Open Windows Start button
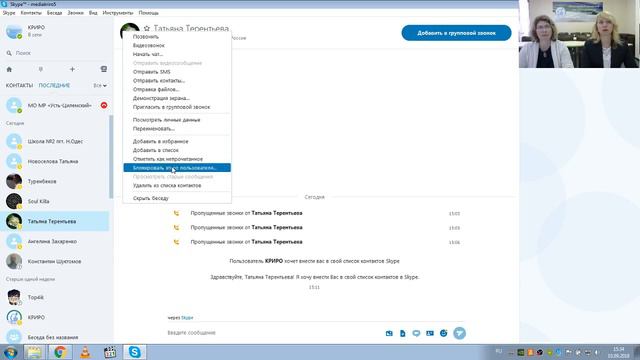The image size is (640, 360). click(x=10, y=352)
